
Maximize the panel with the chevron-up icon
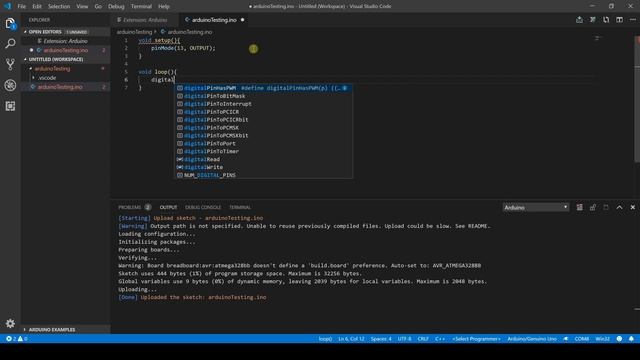tap(619, 207)
